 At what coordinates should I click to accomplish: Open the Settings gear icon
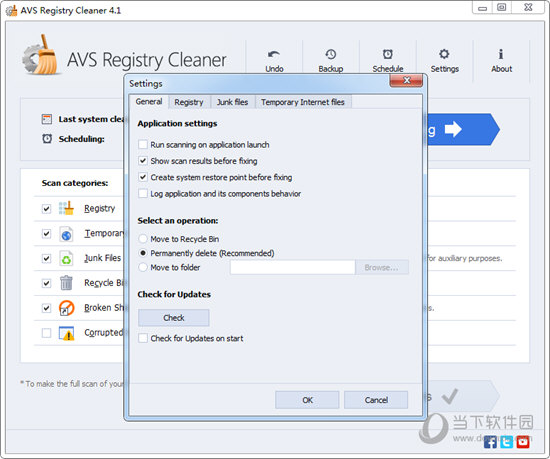coord(444,54)
